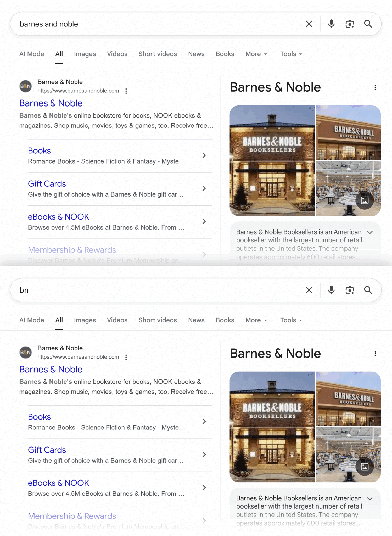Submit the 'barnes and noble' search with magnifier icon
This screenshot has height=536, width=392.
(x=368, y=24)
